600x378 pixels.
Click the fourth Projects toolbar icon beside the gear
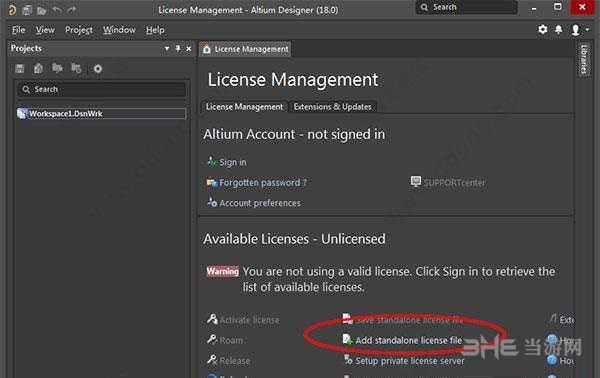point(76,68)
